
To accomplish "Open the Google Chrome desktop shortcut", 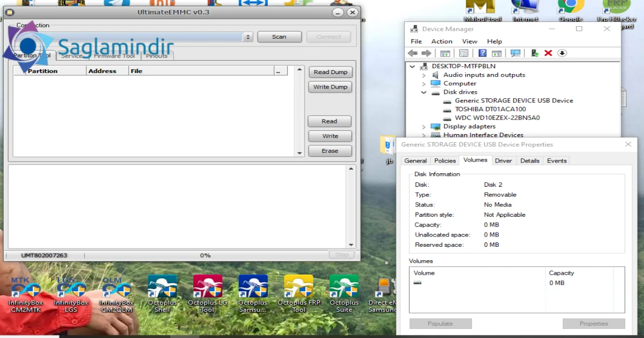I will click(570, 11).
